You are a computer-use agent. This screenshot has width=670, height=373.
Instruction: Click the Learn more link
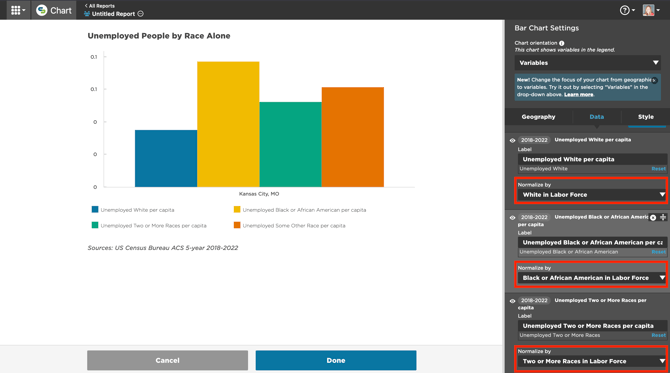(579, 94)
